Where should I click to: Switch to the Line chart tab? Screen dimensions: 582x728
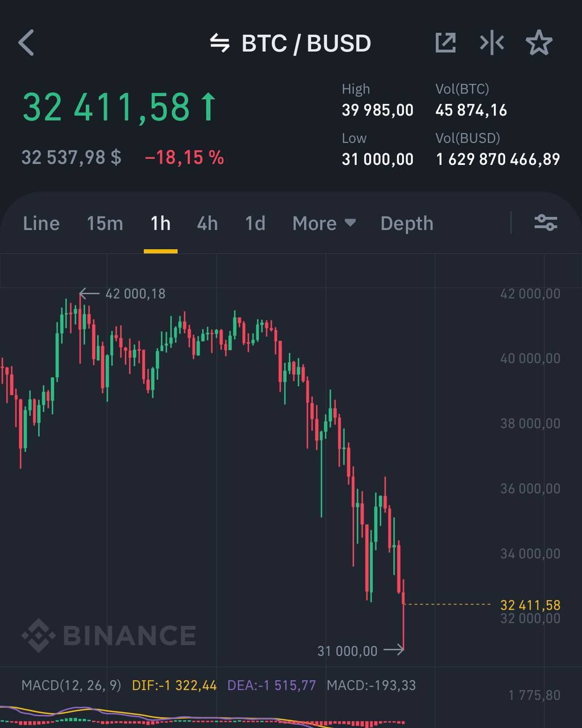41,224
